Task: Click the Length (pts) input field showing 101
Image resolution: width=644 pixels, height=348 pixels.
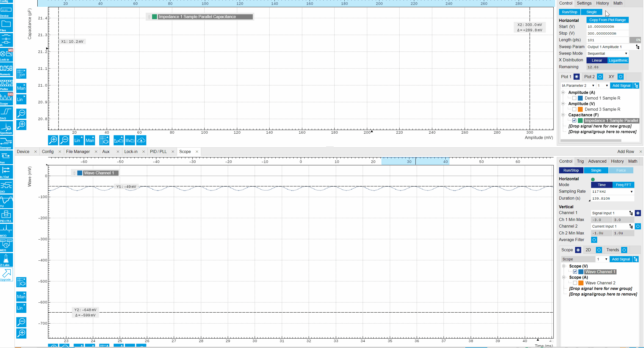Action: coord(607,40)
